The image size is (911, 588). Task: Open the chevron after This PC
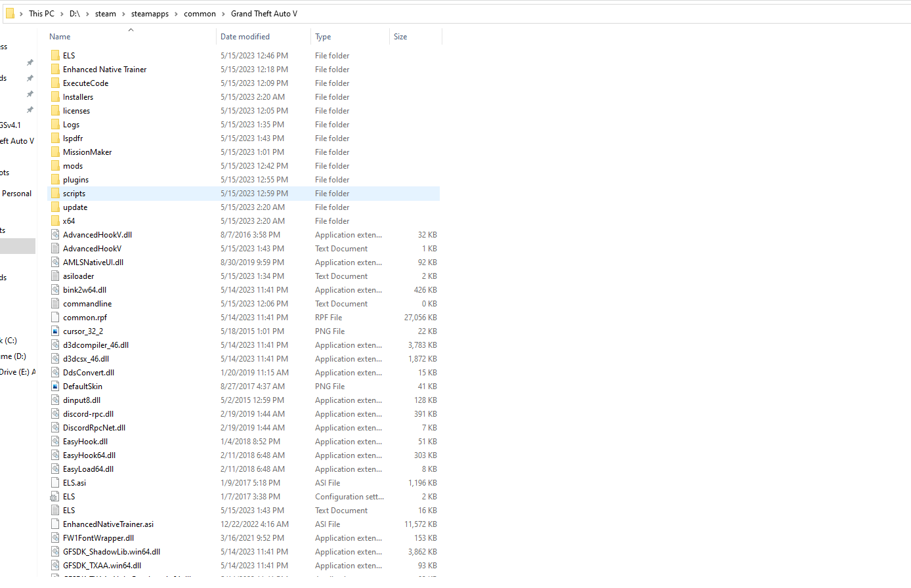[x=62, y=14]
